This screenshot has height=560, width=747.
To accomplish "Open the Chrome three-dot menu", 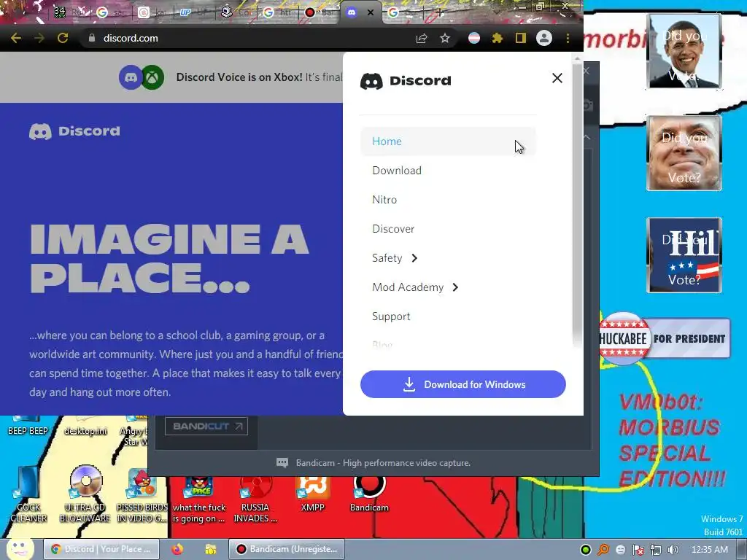I will pyautogui.click(x=568, y=38).
